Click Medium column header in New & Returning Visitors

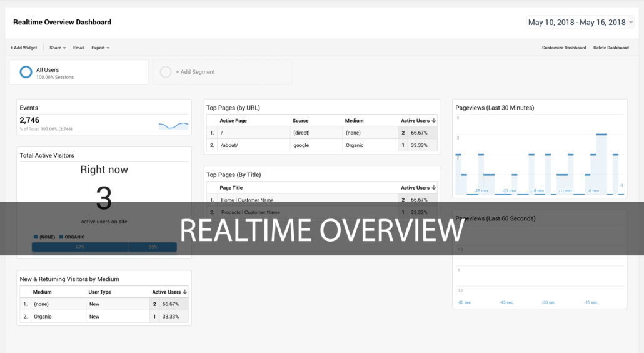[x=42, y=292]
